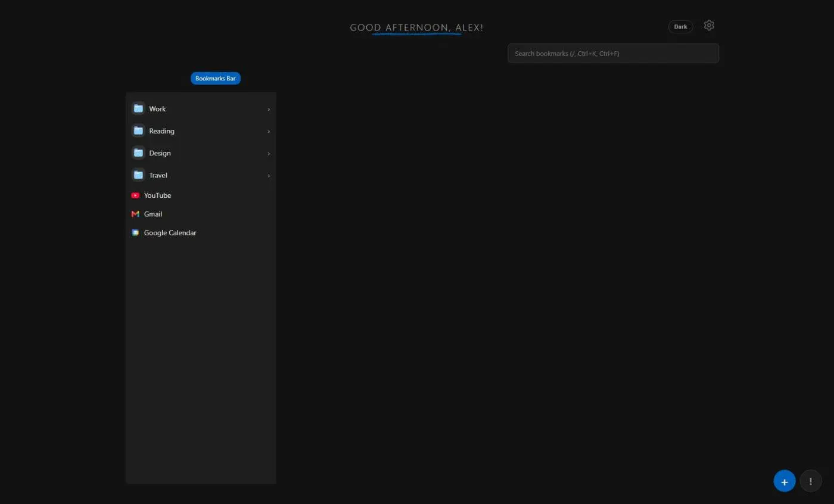
Task: Click the Design folder label
Action: (x=160, y=153)
